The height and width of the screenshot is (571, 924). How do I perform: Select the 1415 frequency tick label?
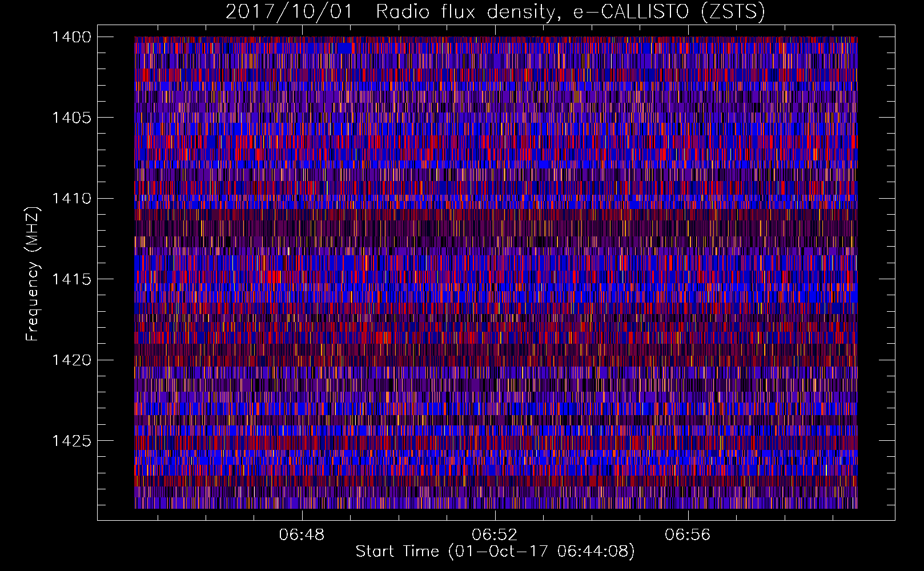pyautogui.click(x=71, y=279)
